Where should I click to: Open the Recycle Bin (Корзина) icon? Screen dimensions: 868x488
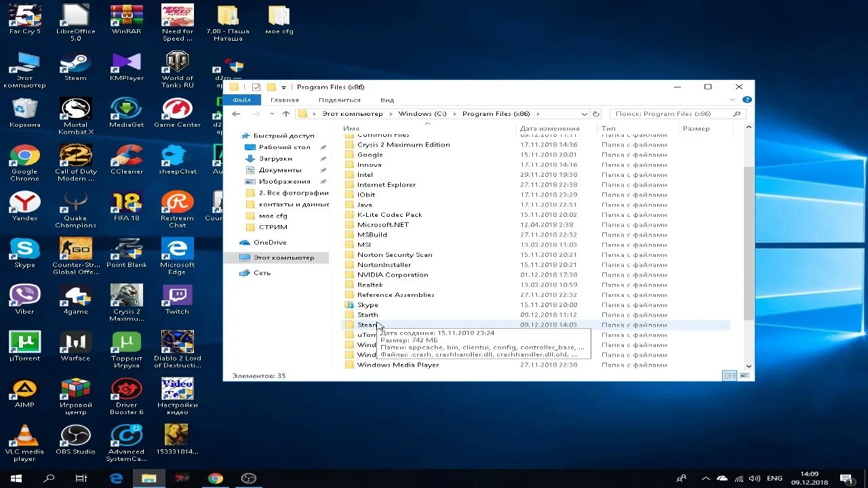coord(24,113)
